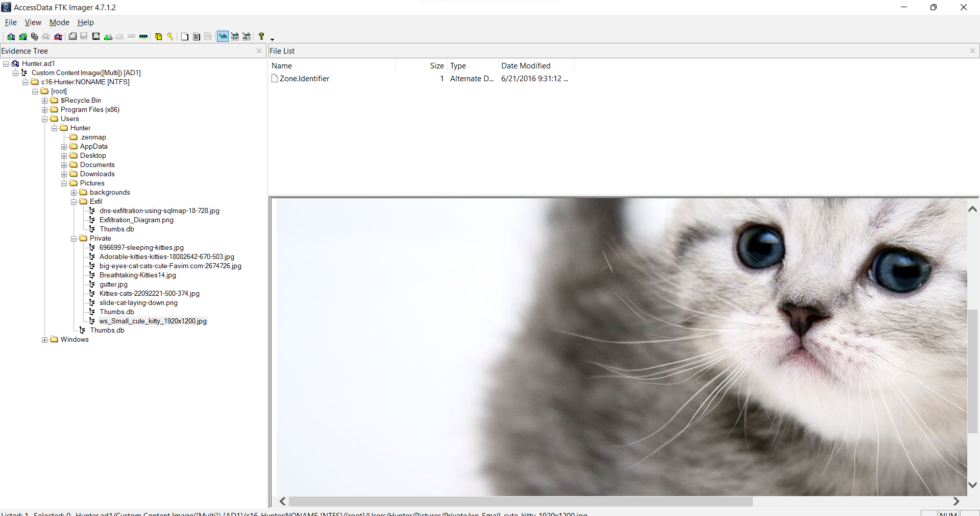Click Add All Attached Devices icon
The image size is (980, 516).
pyautogui.click(x=23, y=36)
